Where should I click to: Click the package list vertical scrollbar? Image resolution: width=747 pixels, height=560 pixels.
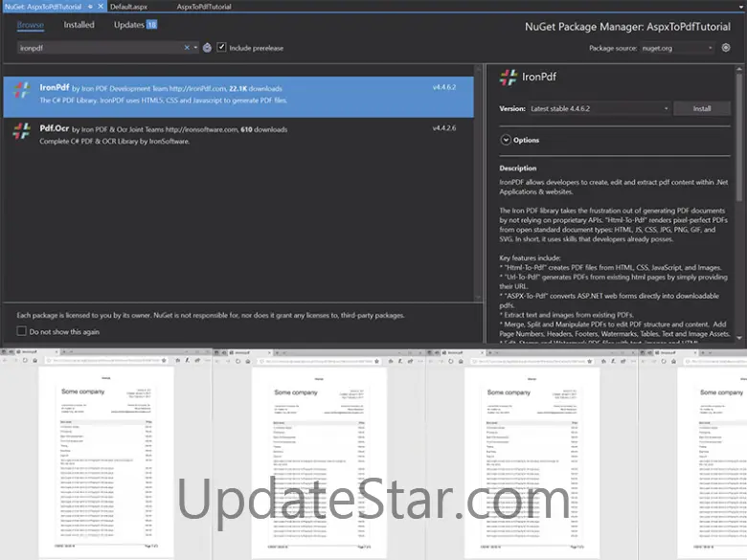(478, 184)
